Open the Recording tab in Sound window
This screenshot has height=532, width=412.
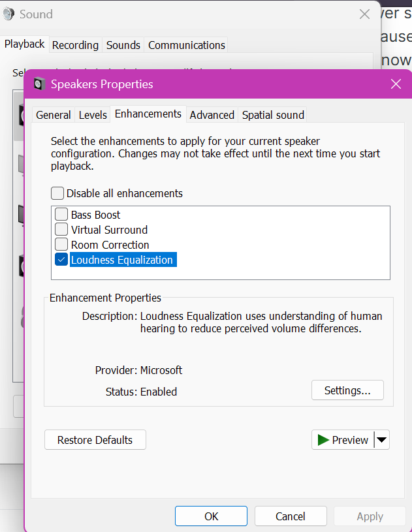75,45
